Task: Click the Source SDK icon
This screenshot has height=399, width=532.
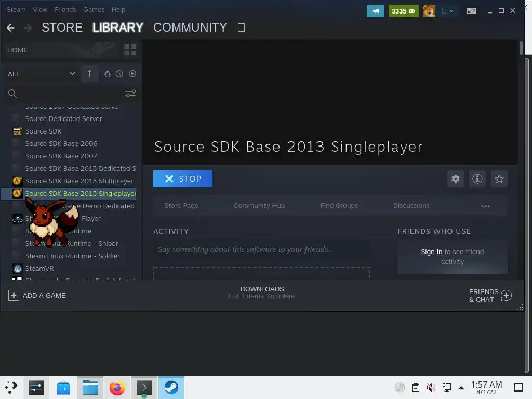Action: point(17,131)
